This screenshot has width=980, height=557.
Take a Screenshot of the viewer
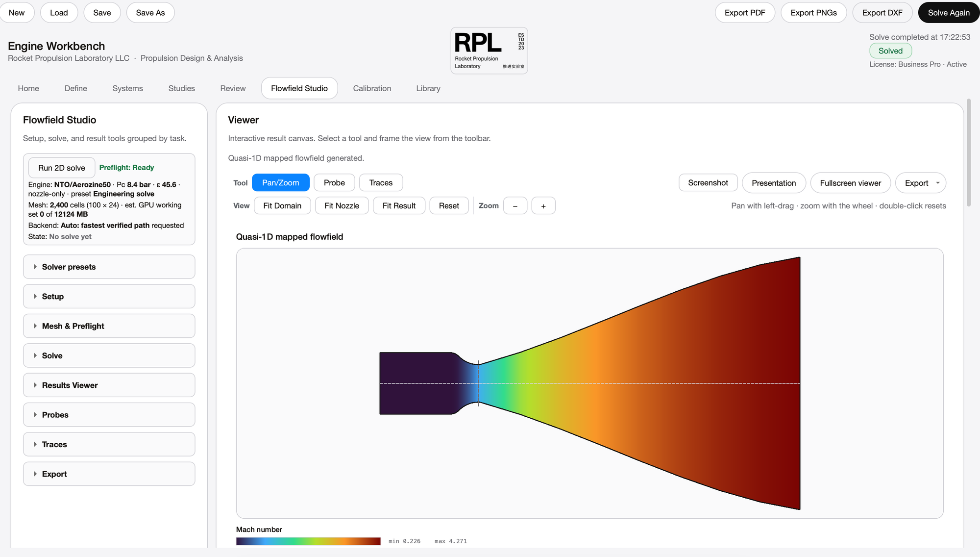point(708,182)
